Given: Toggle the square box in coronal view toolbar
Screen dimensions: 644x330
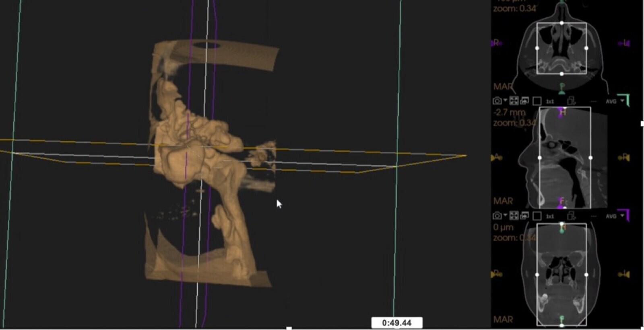Looking at the screenshot, I should click(x=537, y=216).
